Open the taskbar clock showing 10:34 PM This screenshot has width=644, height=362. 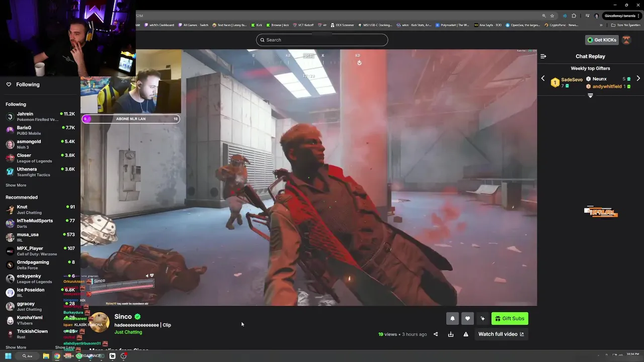tap(633, 354)
